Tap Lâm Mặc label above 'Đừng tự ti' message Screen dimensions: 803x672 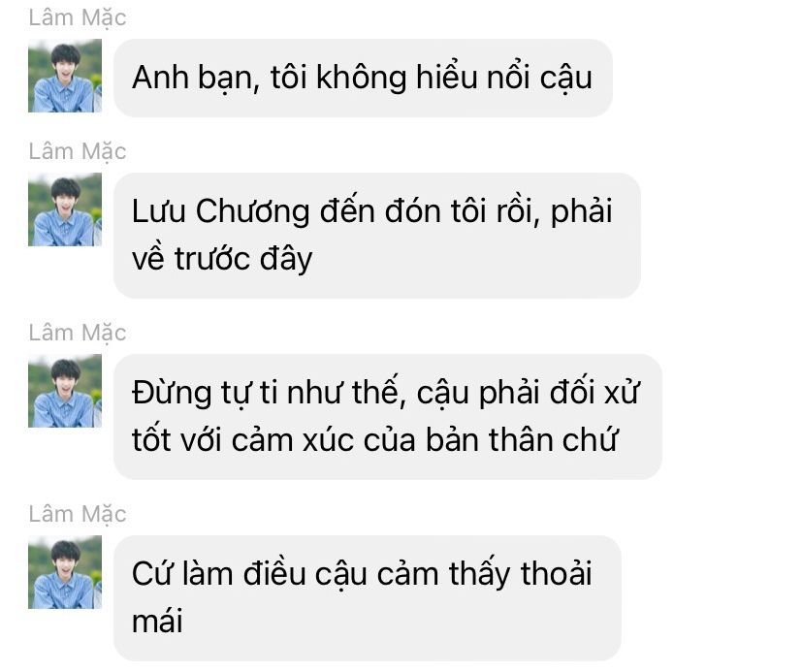(x=78, y=333)
